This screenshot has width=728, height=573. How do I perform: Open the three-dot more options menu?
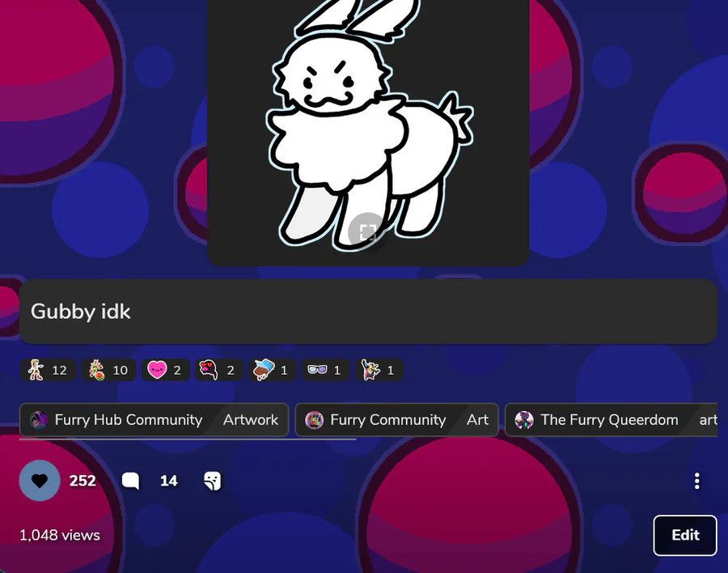coord(697,481)
